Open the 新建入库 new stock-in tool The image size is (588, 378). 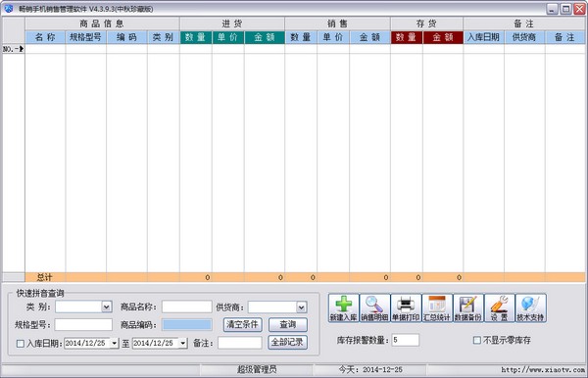(344, 307)
